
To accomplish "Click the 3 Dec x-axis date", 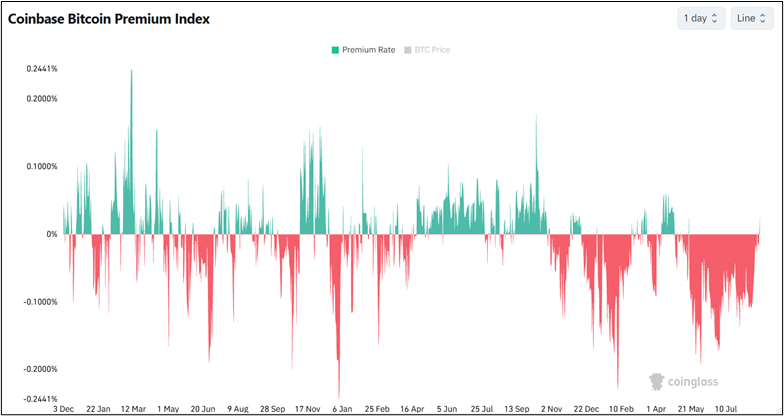I will coord(63,408).
